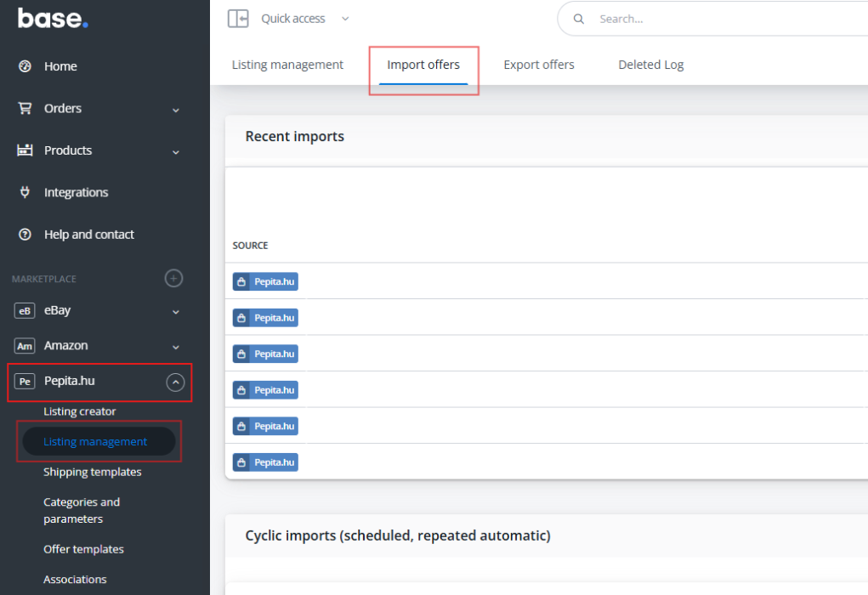Click the Amazon 'Am' badge icon
Viewport: 868px width, 595px height.
click(x=25, y=346)
